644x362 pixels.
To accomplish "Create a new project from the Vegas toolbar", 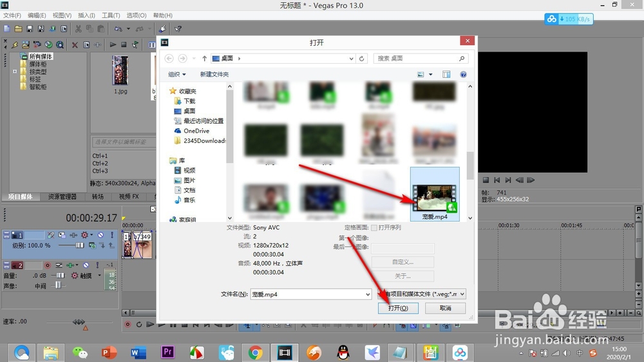I will (6, 29).
